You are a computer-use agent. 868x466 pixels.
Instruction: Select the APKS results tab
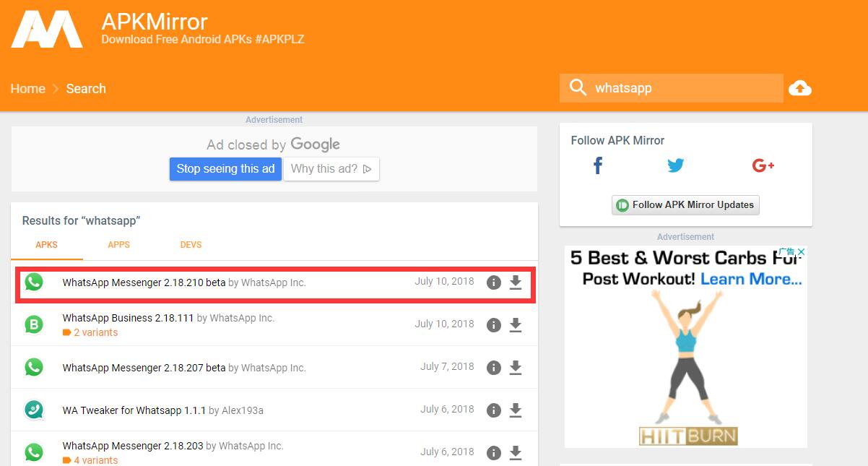46,245
